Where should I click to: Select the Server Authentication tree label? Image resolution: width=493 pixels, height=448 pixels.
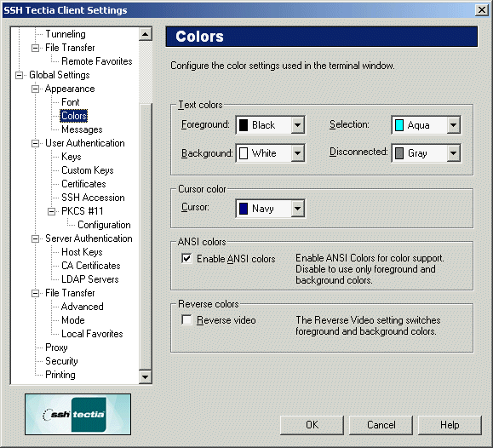pyautogui.click(x=89, y=238)
